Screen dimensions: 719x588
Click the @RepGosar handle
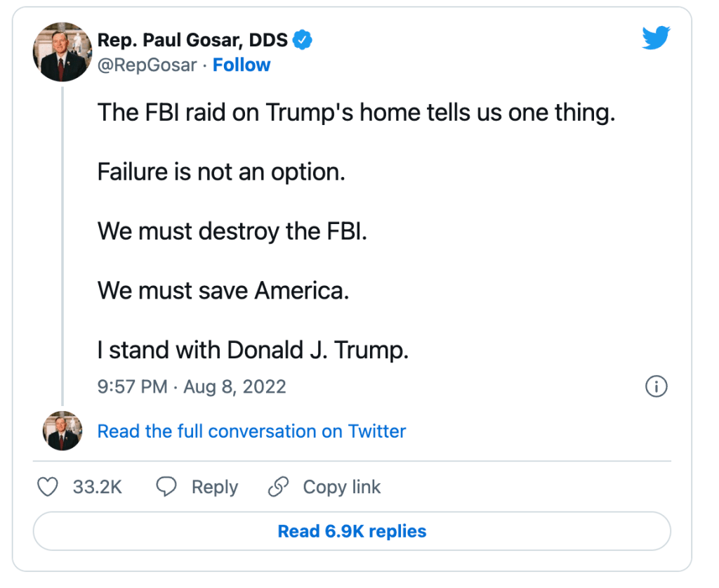(x=148, y=65)
